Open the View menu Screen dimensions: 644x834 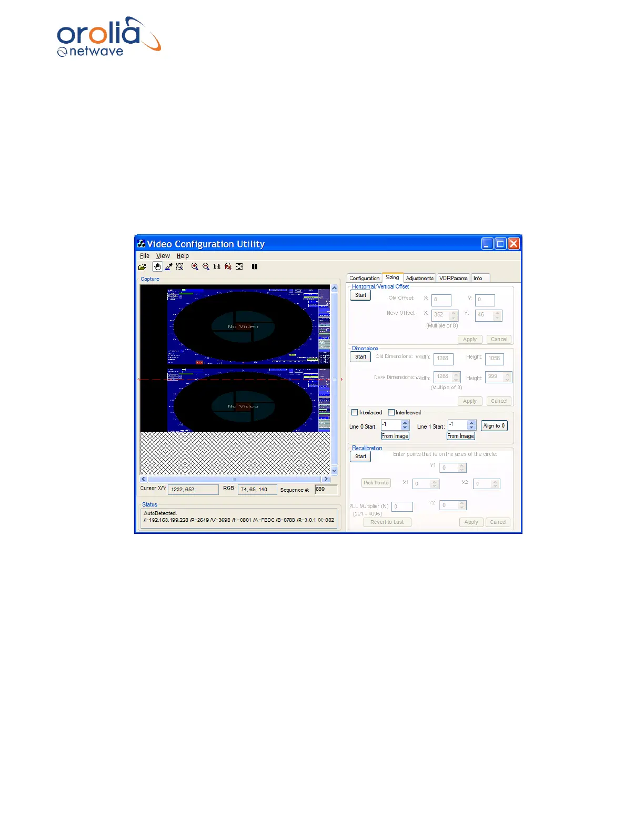pyautogui.click(x=163, y=256)
